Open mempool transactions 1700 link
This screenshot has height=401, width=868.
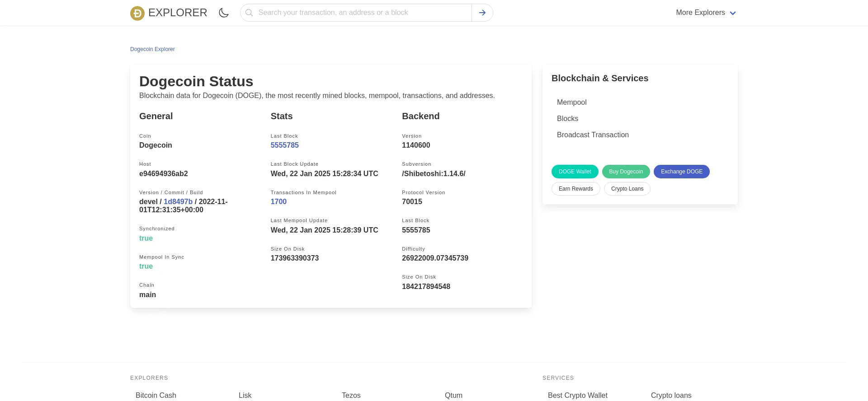(278, 201)
